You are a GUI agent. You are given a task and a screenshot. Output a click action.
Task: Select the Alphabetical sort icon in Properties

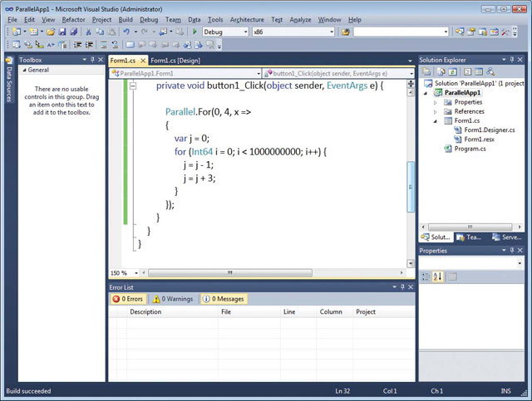[x=437, y=276]
